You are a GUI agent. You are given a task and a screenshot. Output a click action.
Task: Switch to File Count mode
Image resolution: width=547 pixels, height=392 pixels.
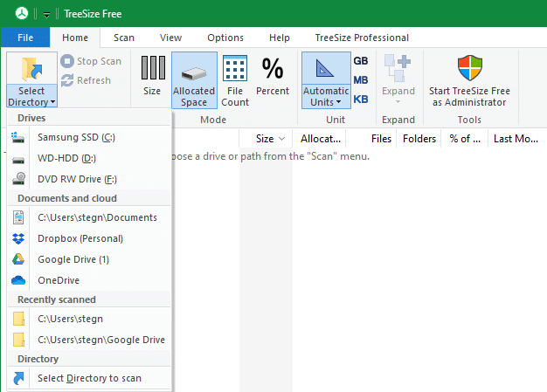(235, 81)
